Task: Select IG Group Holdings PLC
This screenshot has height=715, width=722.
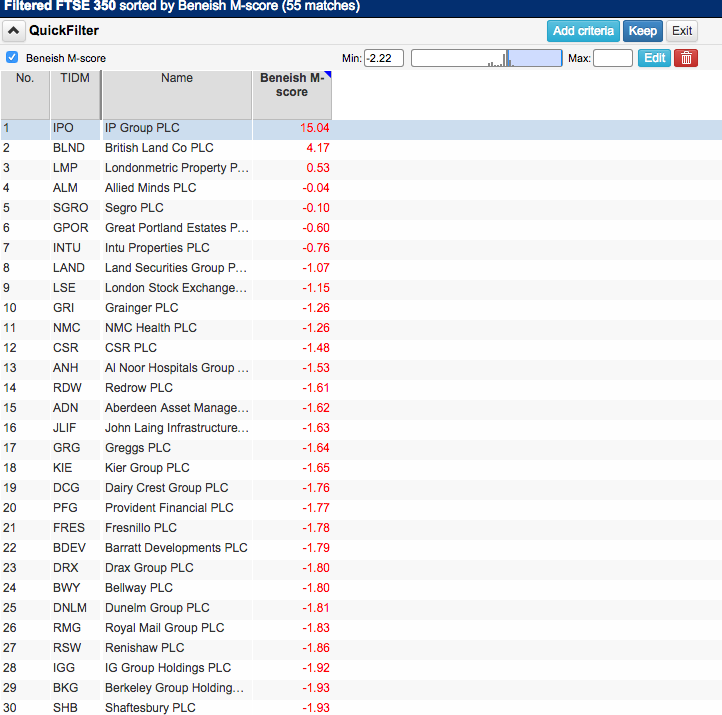Action: (168, 668)
